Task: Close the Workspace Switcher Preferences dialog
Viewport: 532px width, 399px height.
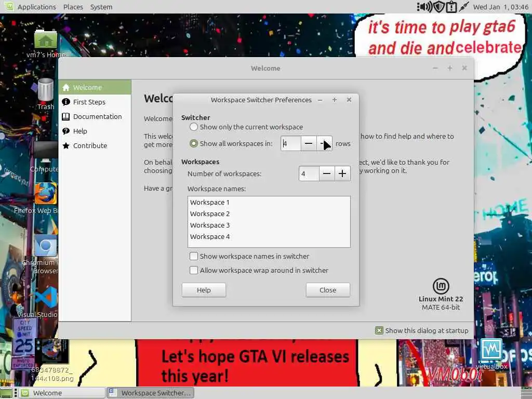Action: tap(349, 100)
